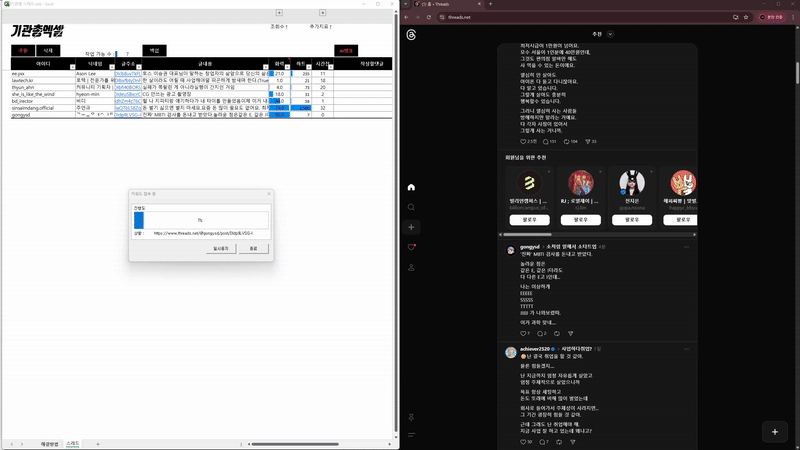Like the top post with 151 comments
The width and height of the screenshot is (800, 450).
click(x=523, y=141)
